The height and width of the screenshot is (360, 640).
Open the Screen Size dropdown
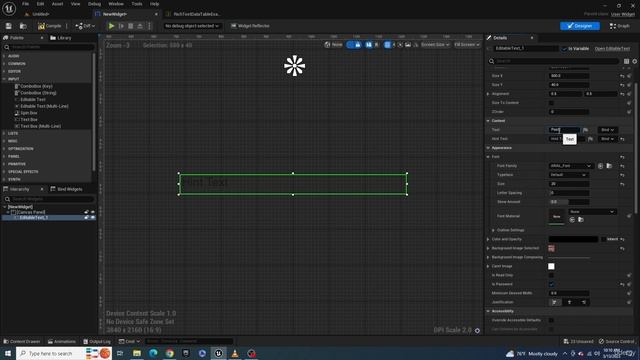(x=435, y=45)
